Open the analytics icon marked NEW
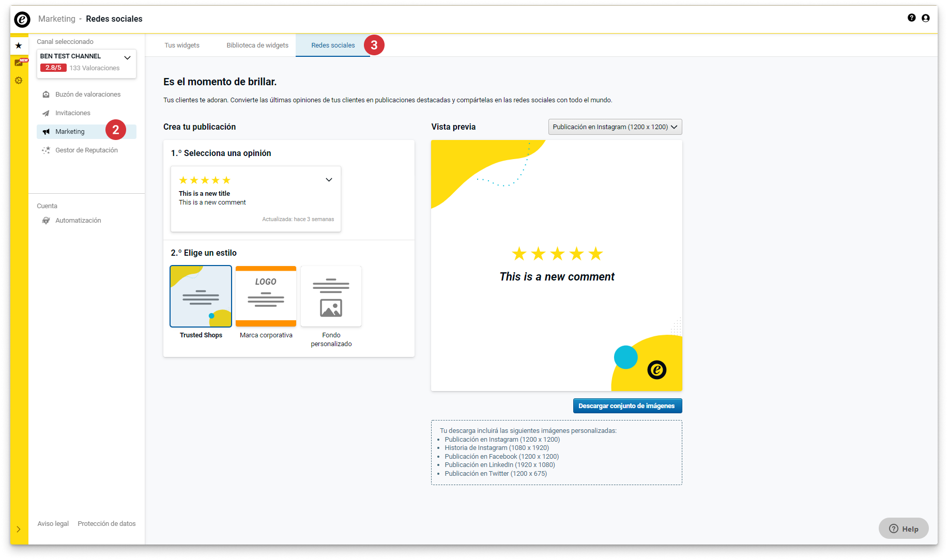The image size is (948, 560). 19,63
